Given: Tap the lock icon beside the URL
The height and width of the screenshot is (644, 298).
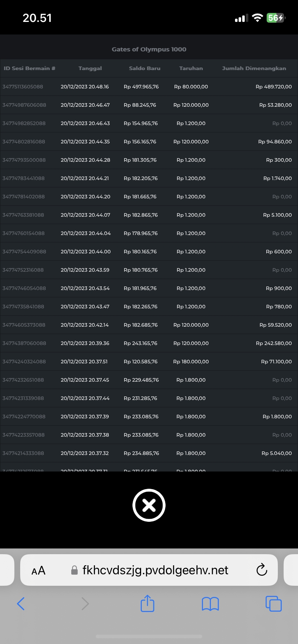Looking at the screenshot, I should coord(74,570).
